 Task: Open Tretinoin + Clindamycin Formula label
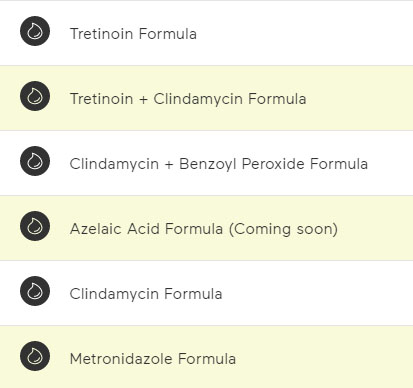click(188, 99)
